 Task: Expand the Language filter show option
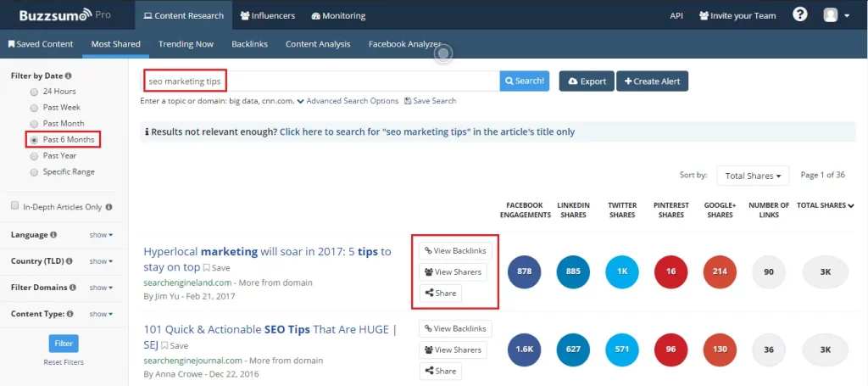point(101,235)
